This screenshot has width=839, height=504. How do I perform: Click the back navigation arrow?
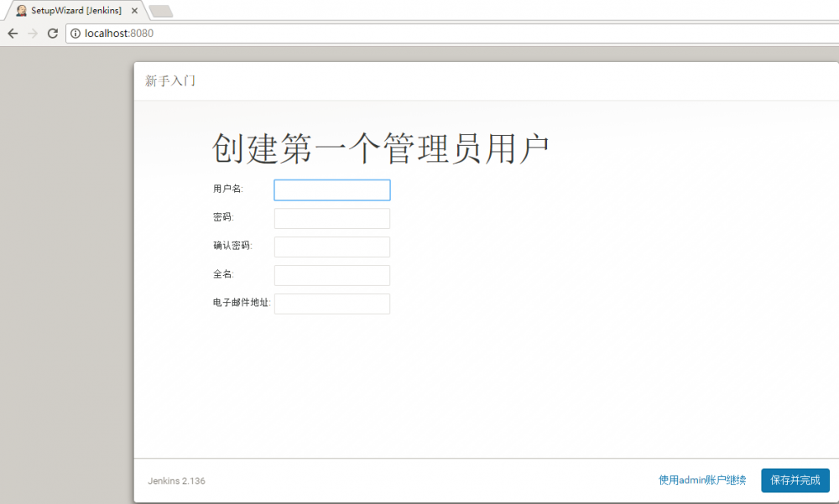pyautogui.click(x=12, y=34)
